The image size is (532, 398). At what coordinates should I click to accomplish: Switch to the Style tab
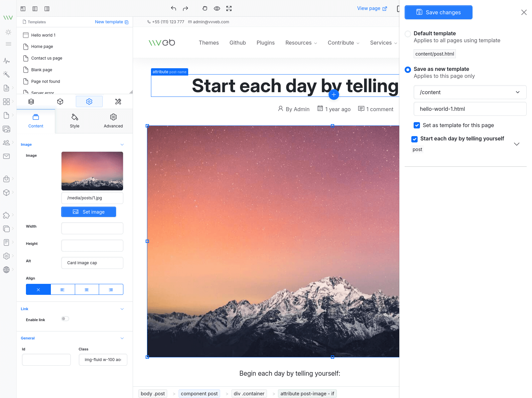pyautogui.click(x=74, y=121)
